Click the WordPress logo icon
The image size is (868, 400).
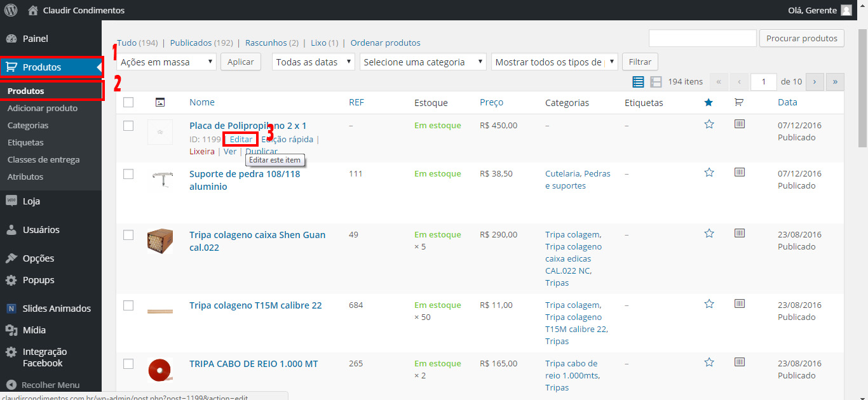tap(11, 10)
